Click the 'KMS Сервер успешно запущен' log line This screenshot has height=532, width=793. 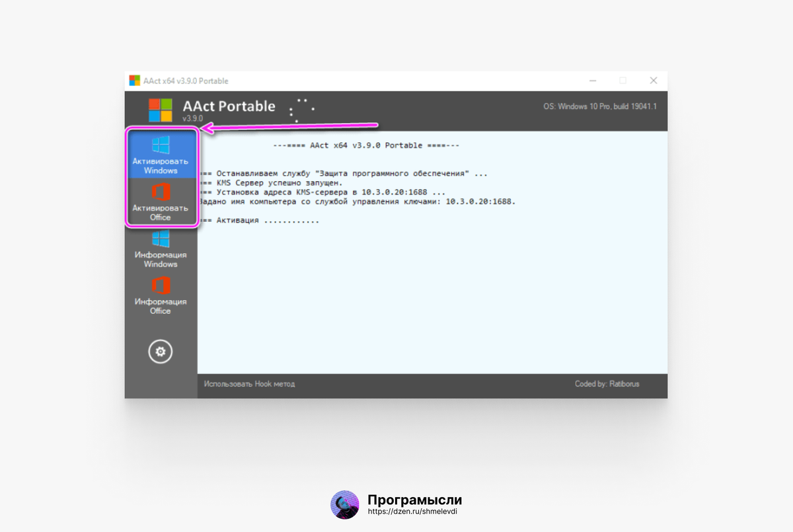271,182
